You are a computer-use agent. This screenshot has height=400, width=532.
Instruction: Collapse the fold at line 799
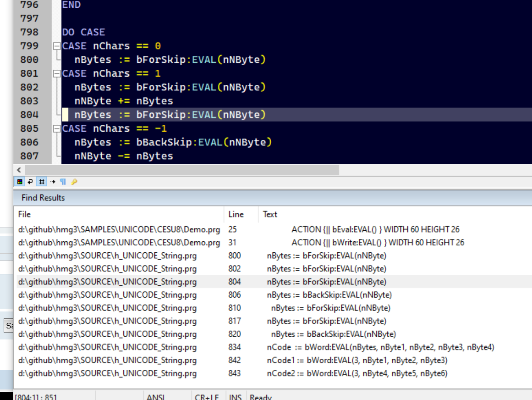tap(57, 46)
